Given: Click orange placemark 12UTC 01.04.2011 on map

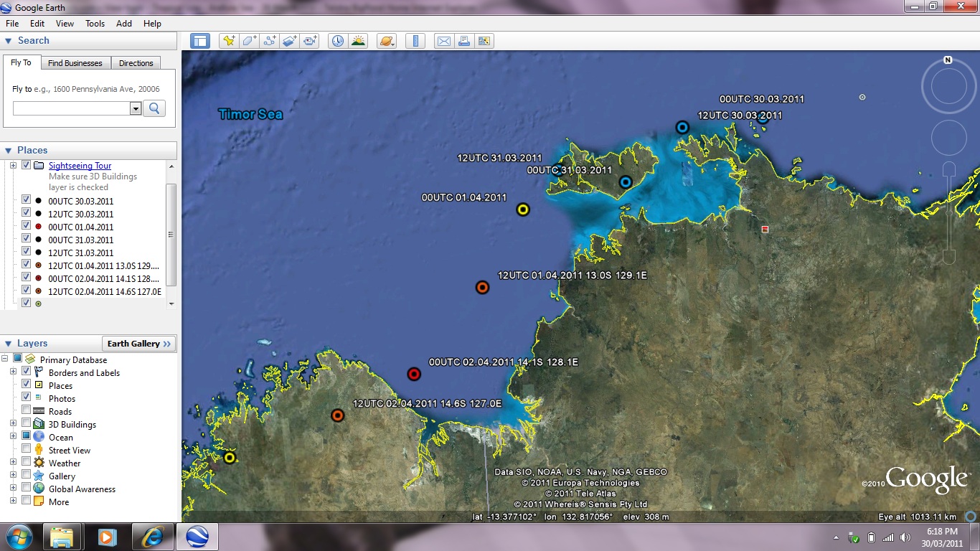Looking at the screenshot, I should pyautogui.click(x=483, y=288).
